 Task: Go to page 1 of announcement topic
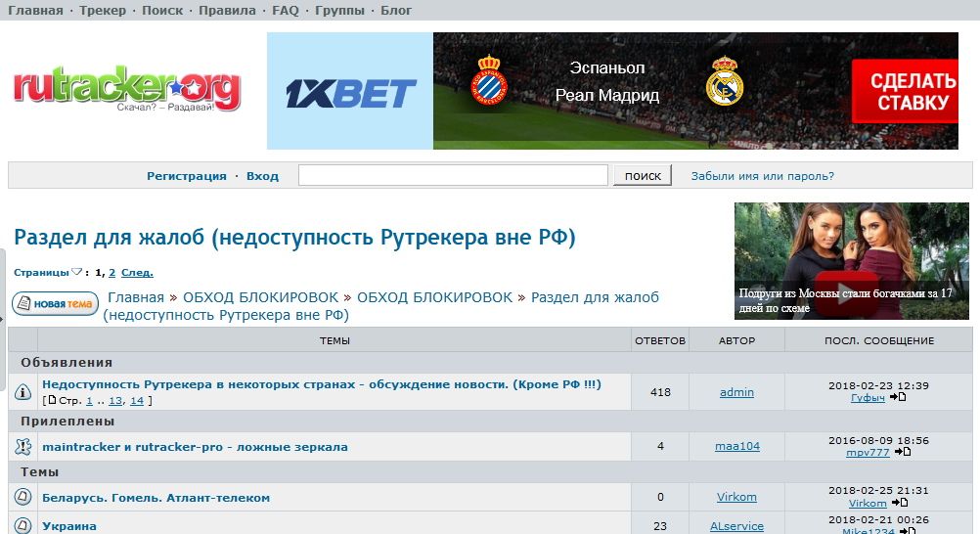[x=89, y=400]
